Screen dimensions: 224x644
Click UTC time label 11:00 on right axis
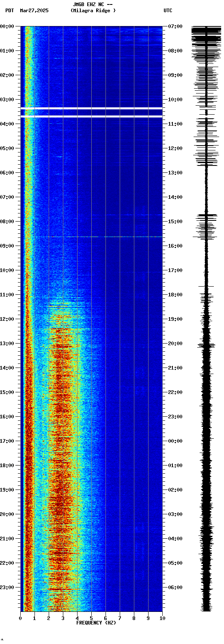click(x=175, y=124)
